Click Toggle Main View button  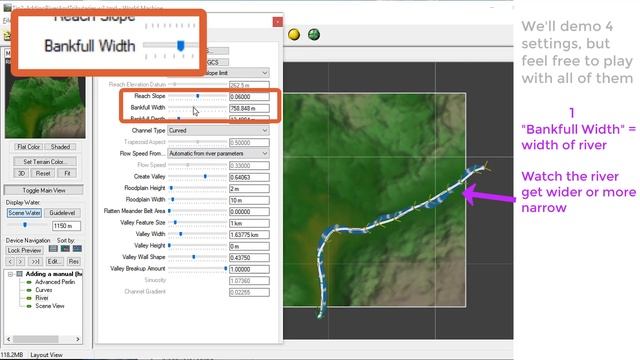[x=44, y=190]
